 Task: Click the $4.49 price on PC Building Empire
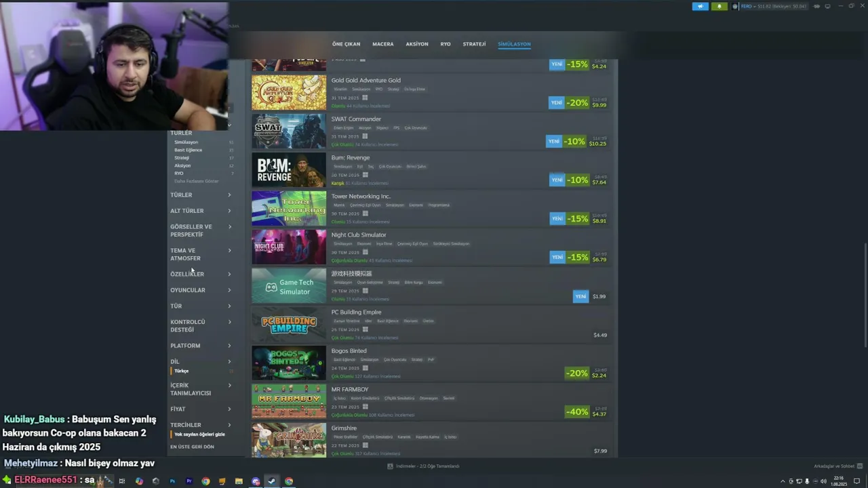(600, 335)
